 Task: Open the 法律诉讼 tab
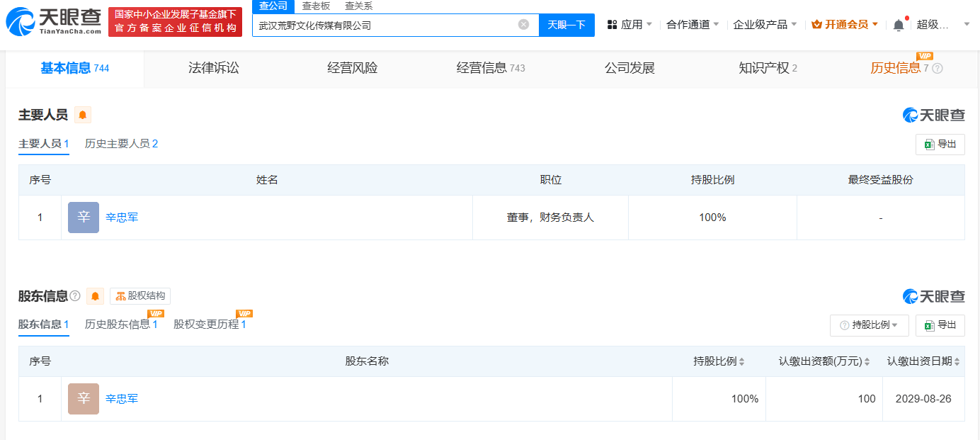[x=213, y=67]
